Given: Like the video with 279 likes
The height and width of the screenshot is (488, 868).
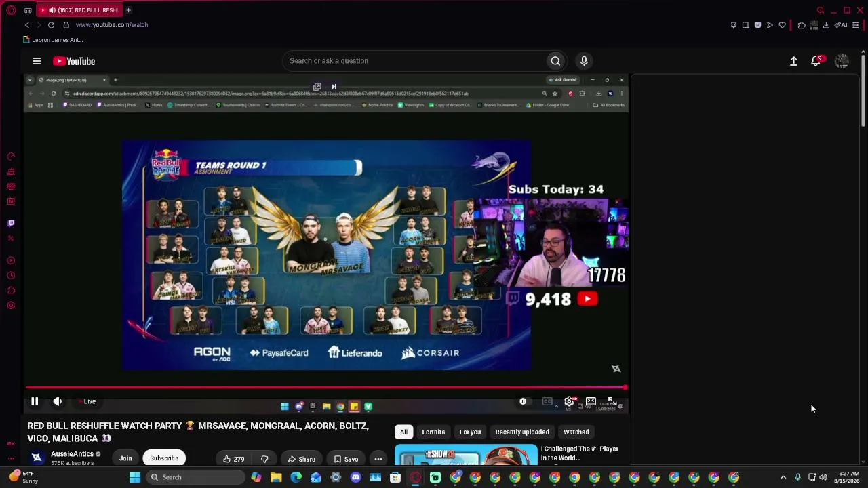Looking at the screenshot, I should 233,459.
